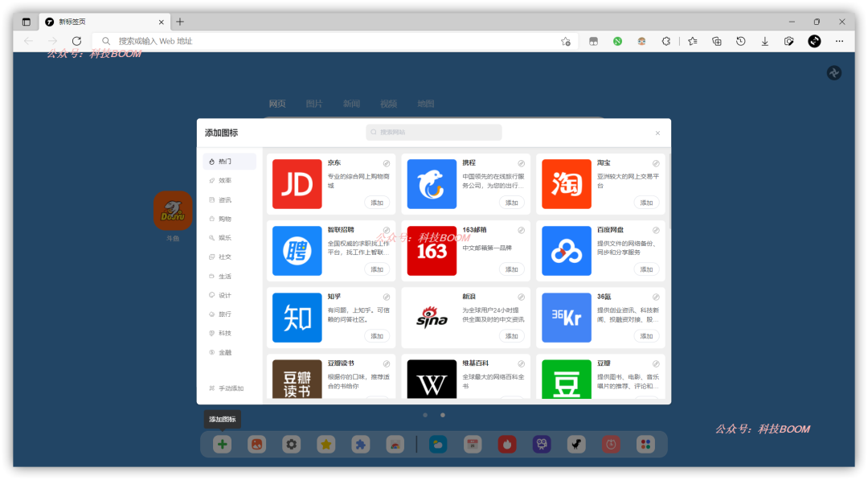Image resolution: width=868 pixels, height=480 pixels.
Task: Close the 添加图标 dialog
Action: click(x=657, y=133)
